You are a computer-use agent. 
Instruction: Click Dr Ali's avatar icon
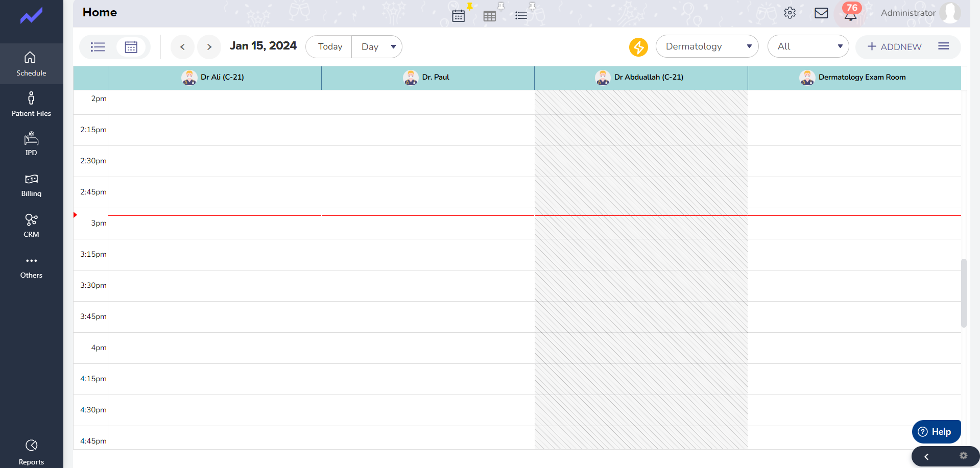tap(189, 78)
